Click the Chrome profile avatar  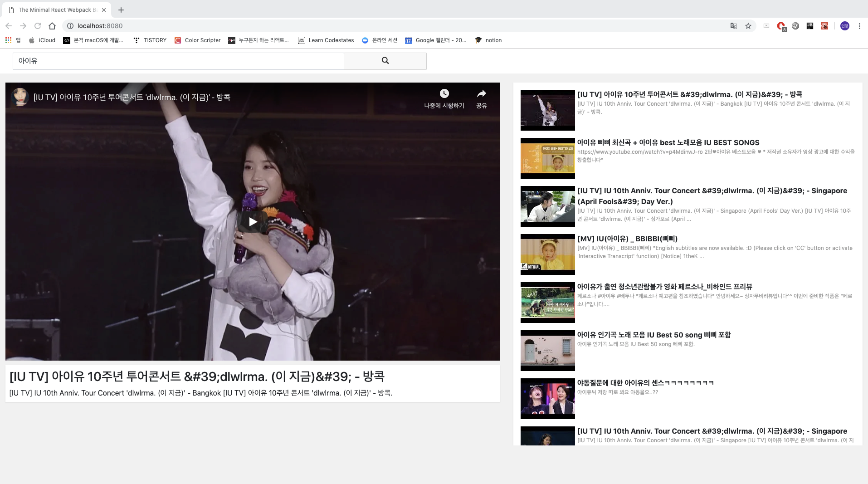click(844, 26)
